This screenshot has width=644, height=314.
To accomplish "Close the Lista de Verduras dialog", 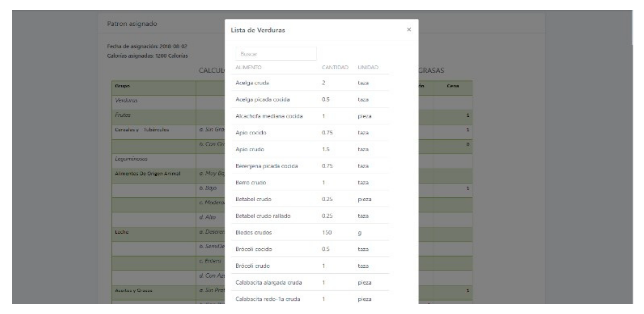I will [408, 30].
